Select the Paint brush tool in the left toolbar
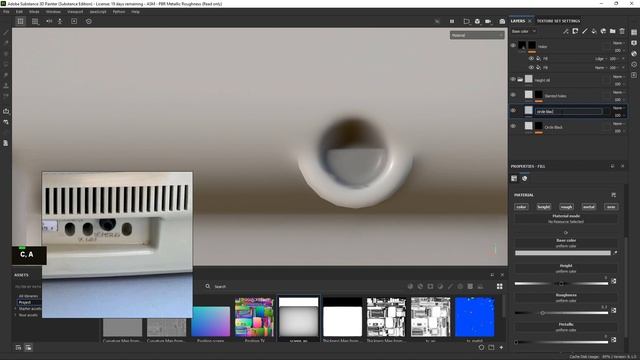The height and width of the screenshot is (360, 640). 6,32
